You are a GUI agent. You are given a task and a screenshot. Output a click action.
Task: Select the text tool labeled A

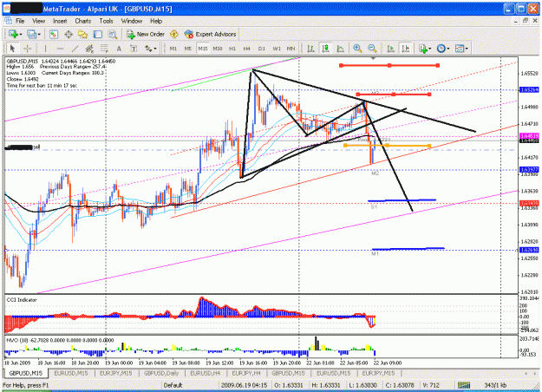[x=119, y=49]
